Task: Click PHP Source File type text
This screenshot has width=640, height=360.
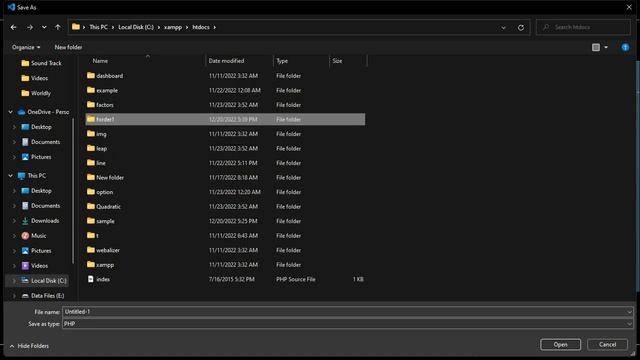Action: coord(296,280)
